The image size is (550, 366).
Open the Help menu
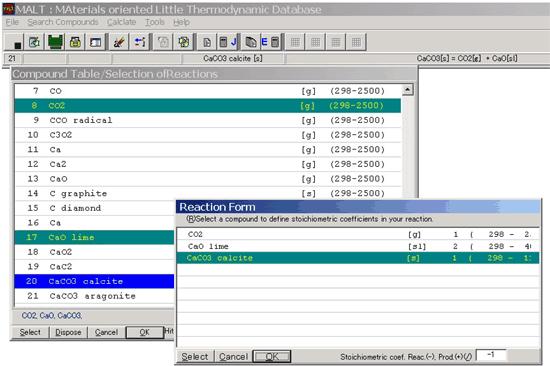[x=181, y=22]
